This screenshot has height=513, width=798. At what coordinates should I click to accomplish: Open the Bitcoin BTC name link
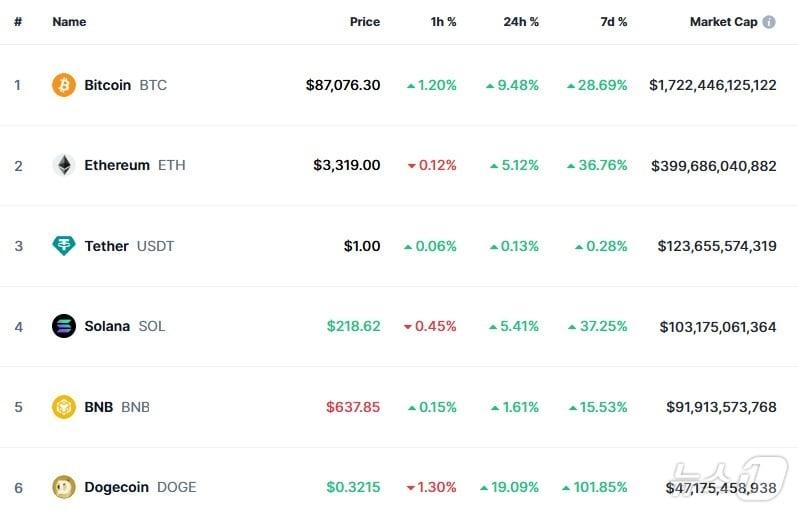coord(107,85)
